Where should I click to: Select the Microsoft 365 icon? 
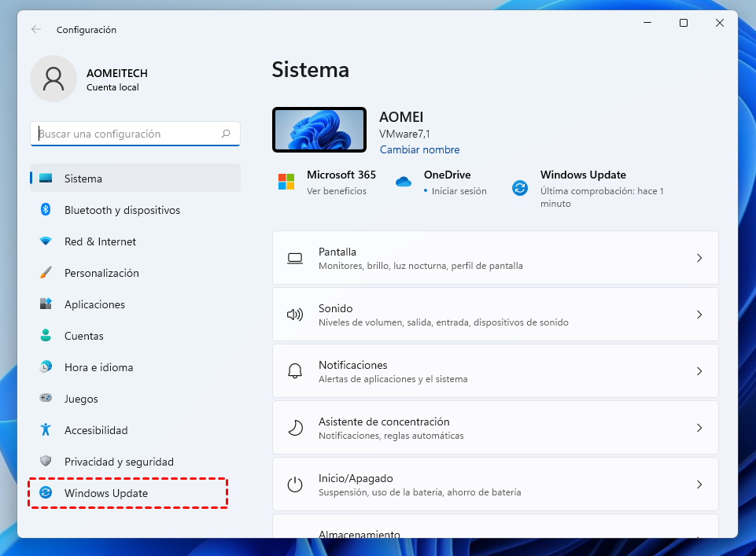pos(286,181)
